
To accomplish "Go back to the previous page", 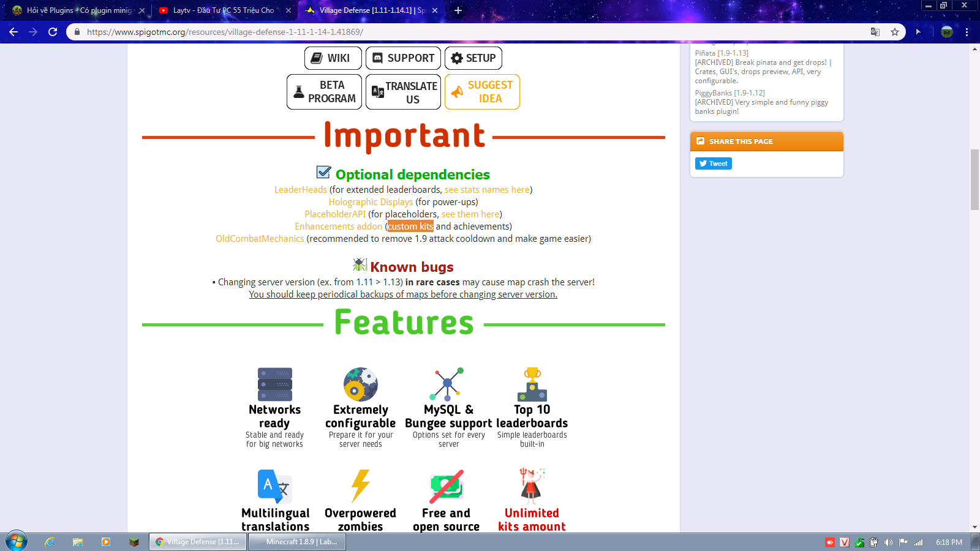I will (13, 32).
